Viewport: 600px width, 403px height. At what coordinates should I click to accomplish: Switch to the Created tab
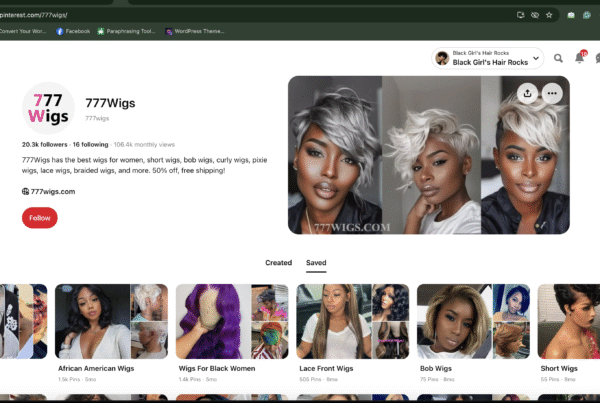point(279,263)
